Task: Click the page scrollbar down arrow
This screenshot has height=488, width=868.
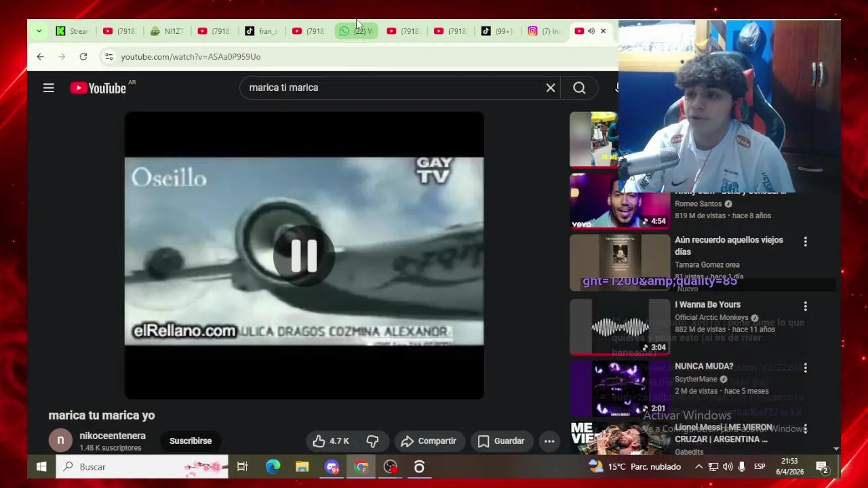Action: (835, 449)
